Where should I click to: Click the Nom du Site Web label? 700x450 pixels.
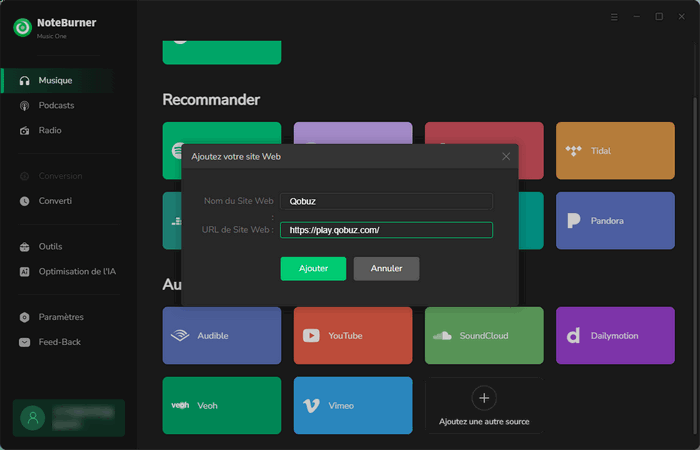click(x=238, y=201)
